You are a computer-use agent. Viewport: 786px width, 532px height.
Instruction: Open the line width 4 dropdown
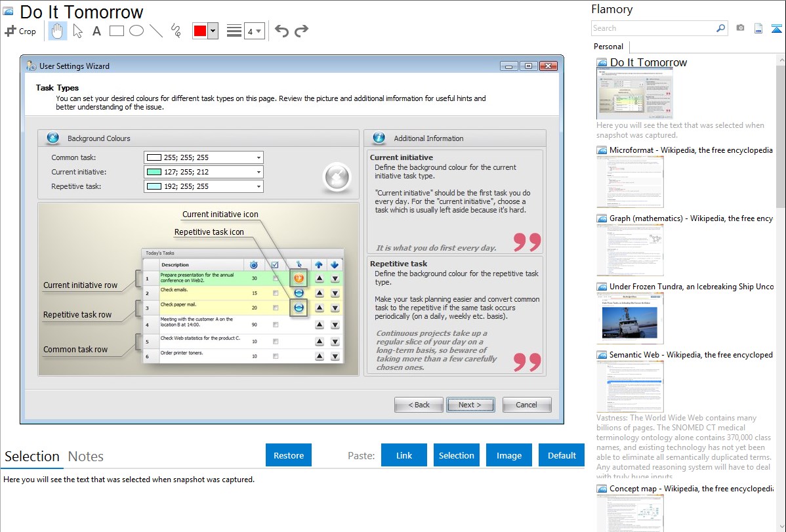pos(255,31)
